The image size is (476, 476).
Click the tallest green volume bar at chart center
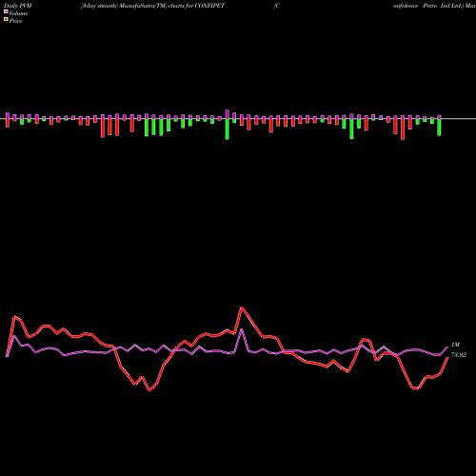pyautogui.click(x=228, y=129)
